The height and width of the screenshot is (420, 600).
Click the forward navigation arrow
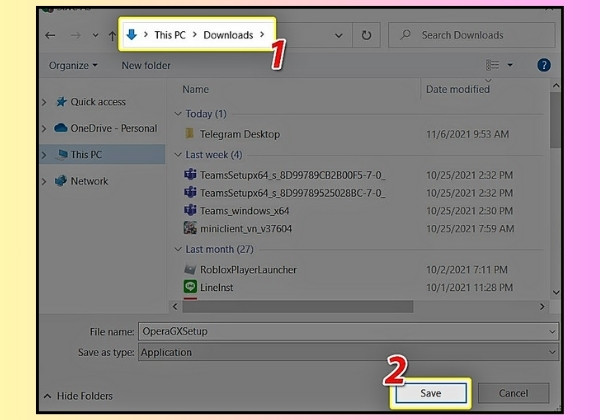(76, 36)
